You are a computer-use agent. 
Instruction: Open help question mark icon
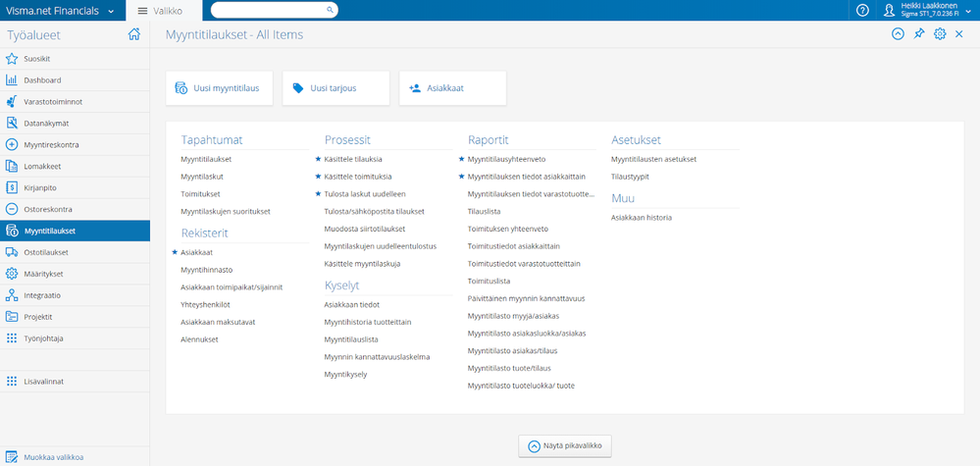tap(862, 10)
